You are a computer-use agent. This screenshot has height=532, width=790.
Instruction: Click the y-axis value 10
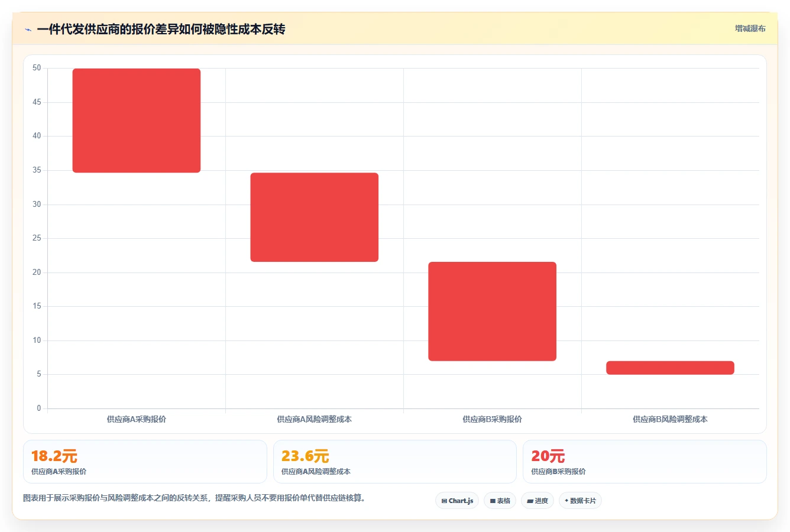pos(37,340)
